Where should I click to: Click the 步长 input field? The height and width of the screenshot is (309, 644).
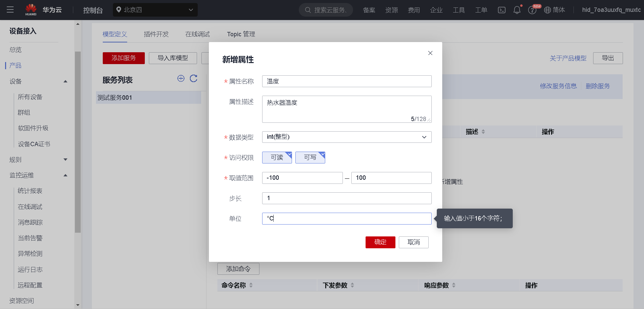[347, 198]
